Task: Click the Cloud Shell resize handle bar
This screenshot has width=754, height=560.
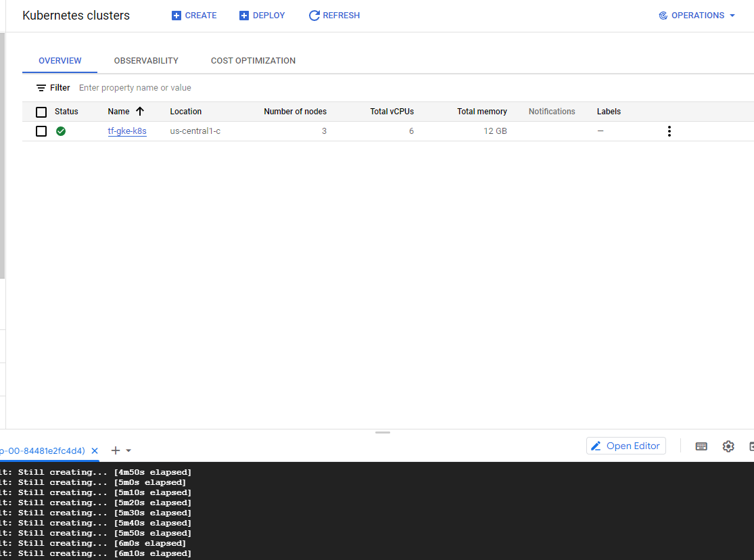Action: coord(383,432)
